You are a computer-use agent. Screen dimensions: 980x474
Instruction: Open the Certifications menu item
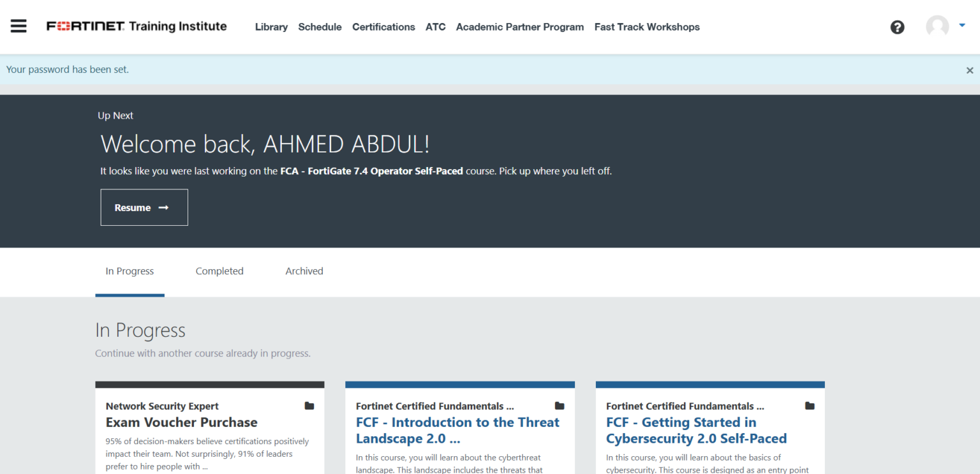coord(383,27)
